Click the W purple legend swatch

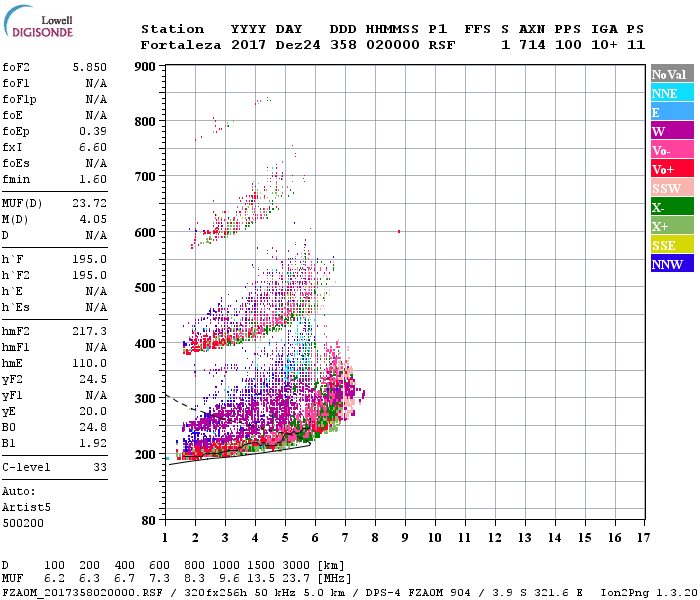tap(672, 131)
